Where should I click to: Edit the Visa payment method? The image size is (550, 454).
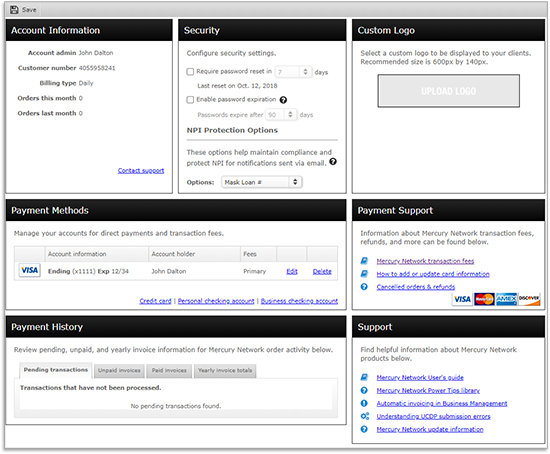click(292, 272)
